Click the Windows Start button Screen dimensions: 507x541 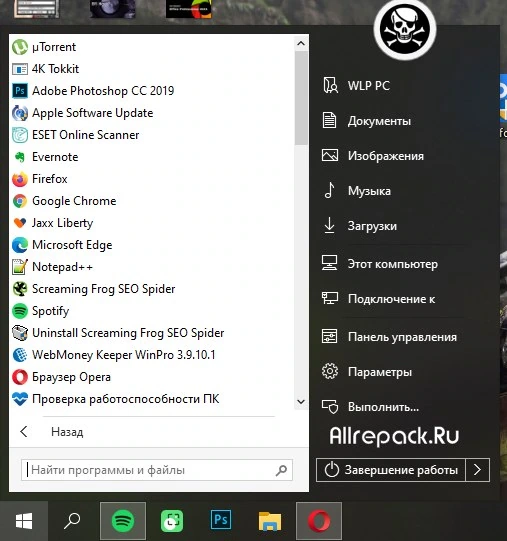[24, 521]
